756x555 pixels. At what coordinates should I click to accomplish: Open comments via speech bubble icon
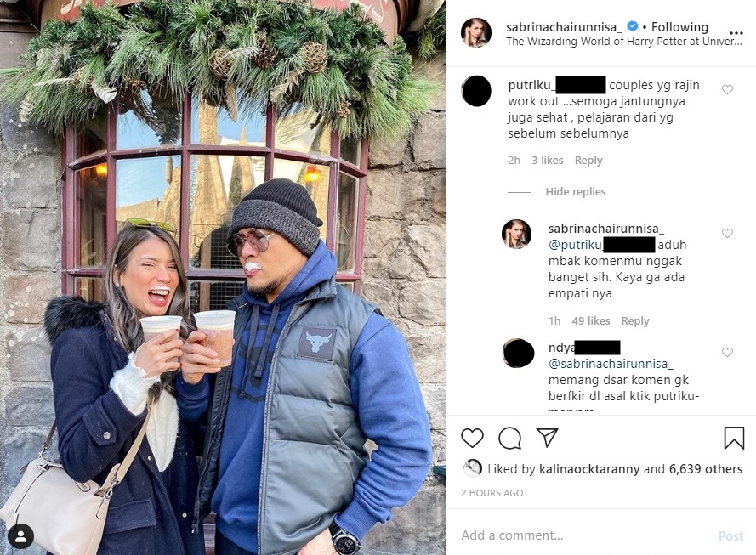(x=509, y=438)
